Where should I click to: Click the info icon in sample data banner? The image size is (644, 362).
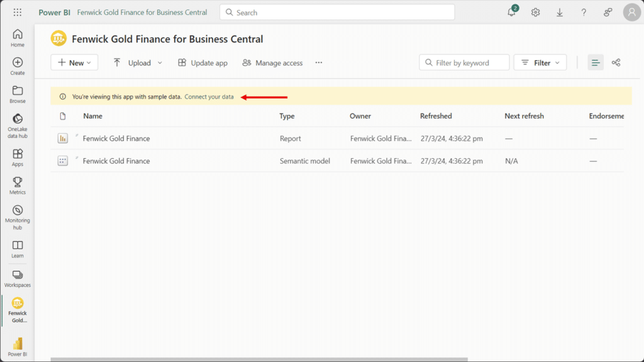[x=62, y=97]
